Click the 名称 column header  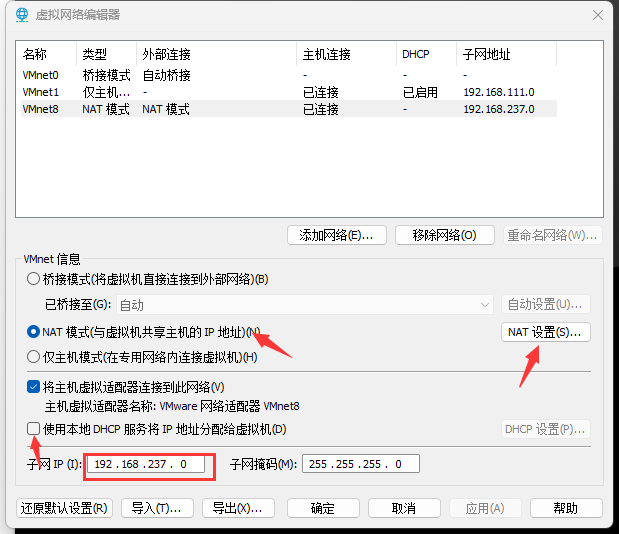coord(35,54)
